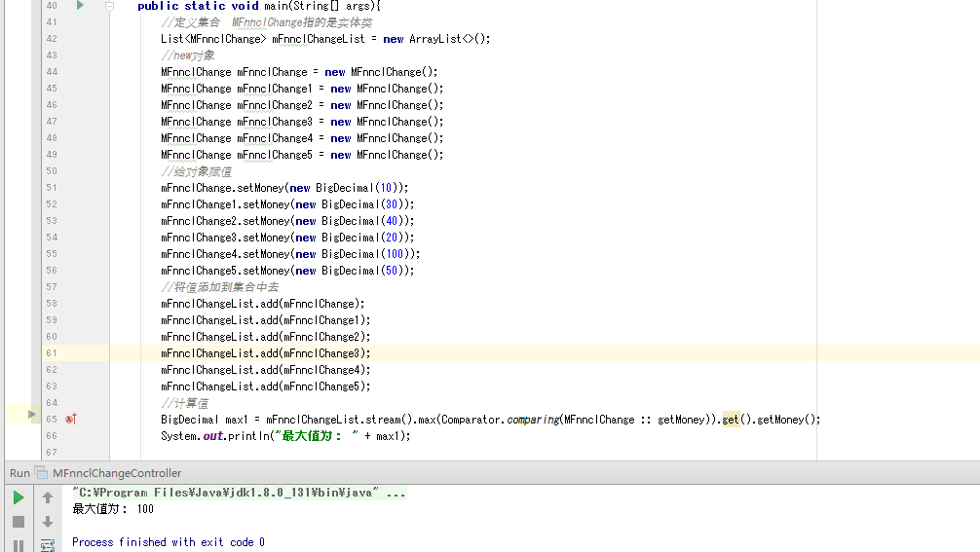Viewport: 980px width, 552px height.
Task: Collapse the main method using the fold marker
Action: click(109, 6)
